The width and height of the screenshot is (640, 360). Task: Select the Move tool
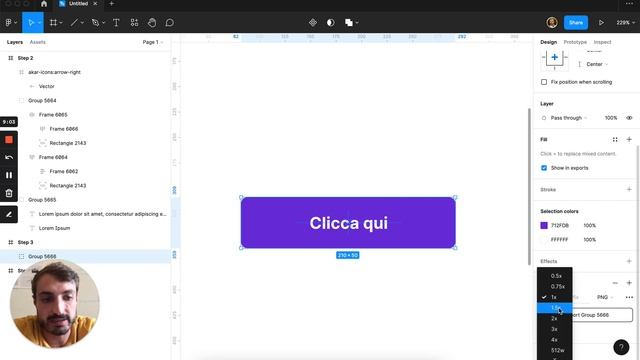tap(31, 23)
